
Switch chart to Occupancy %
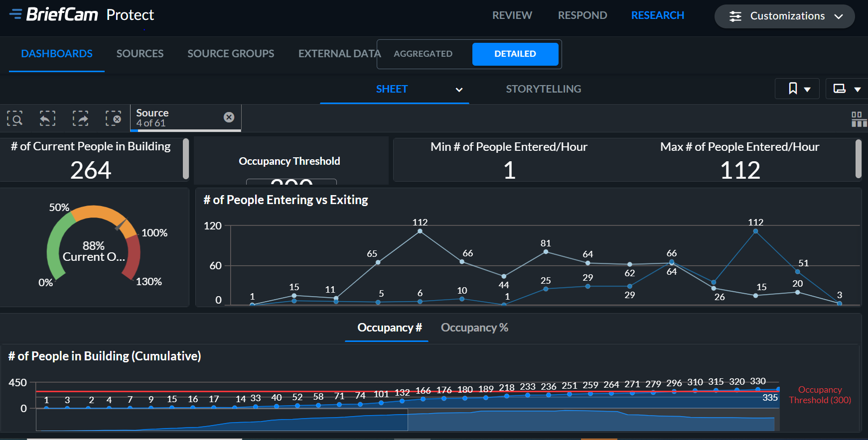pos(474,328)
